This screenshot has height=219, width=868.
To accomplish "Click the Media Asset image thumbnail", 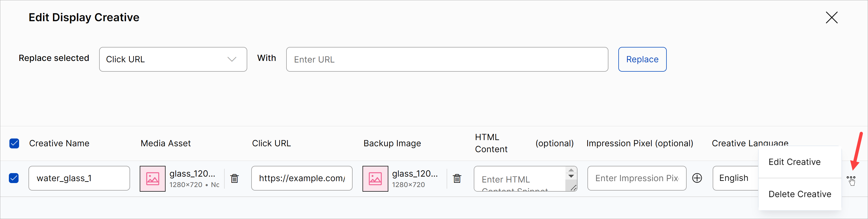I will point(153,178).
